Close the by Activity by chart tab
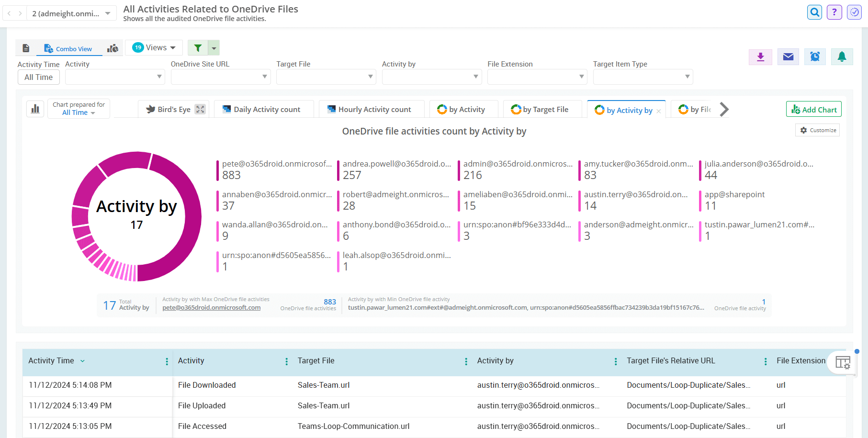Image resolution: width=868 pixels, height=438 pixels. click(660, 110)
